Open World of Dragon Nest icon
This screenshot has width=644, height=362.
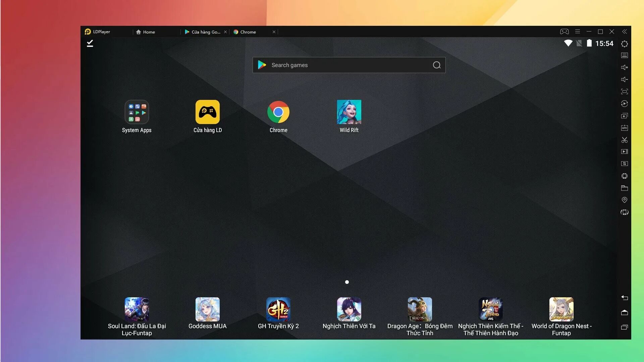pos(561,309)
